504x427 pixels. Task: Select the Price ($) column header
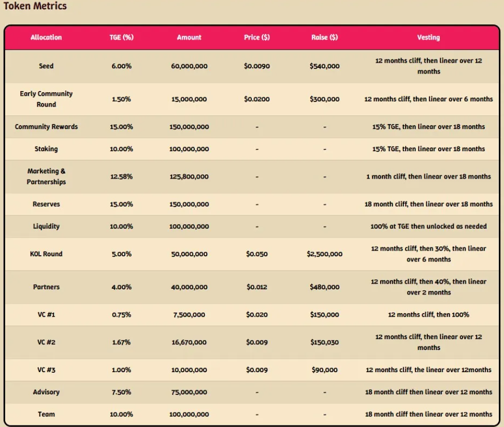257,37
